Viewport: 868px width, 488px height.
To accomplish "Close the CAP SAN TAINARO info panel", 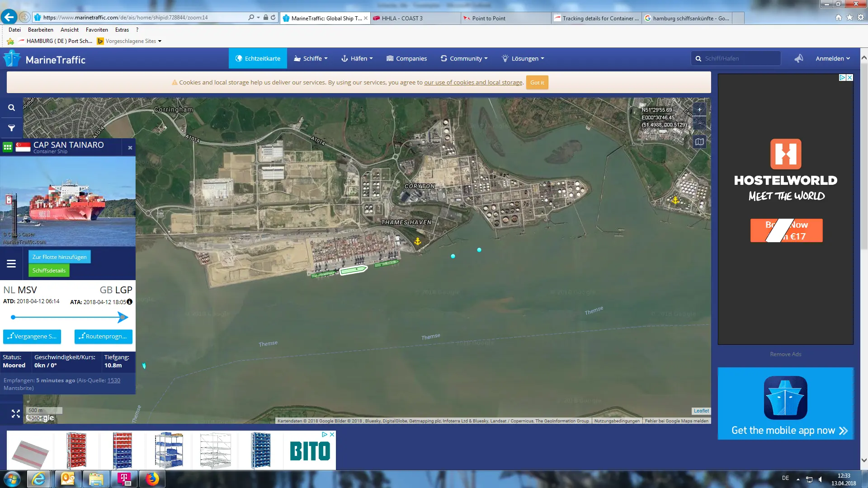I will (x=130, y=148).
